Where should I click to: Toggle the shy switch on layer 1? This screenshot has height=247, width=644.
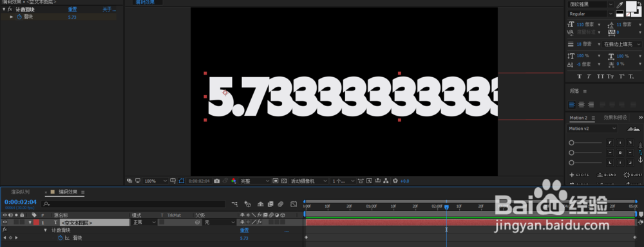[242, 222]
